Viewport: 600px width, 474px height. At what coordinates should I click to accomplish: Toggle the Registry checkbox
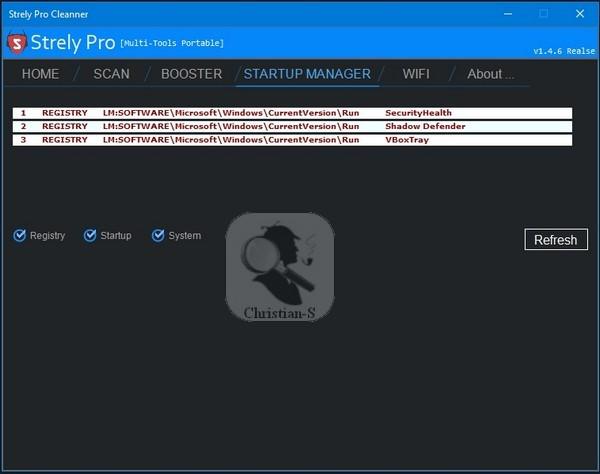(20, 235)
